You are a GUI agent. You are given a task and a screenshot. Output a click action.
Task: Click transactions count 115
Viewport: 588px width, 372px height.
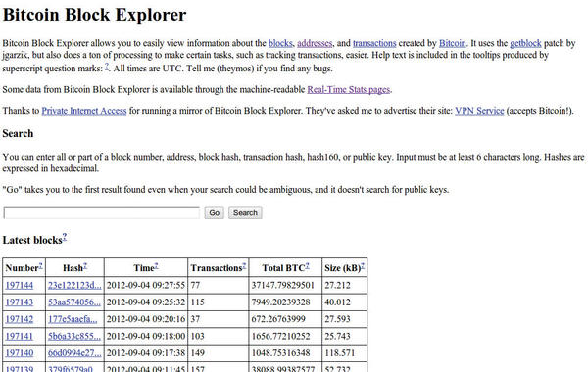198,302
